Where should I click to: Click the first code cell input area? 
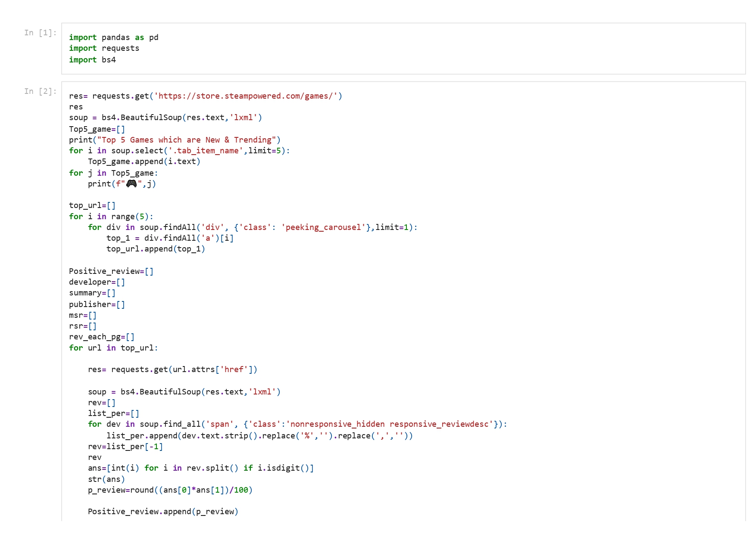pyautogui.click(x=403, y=49)
